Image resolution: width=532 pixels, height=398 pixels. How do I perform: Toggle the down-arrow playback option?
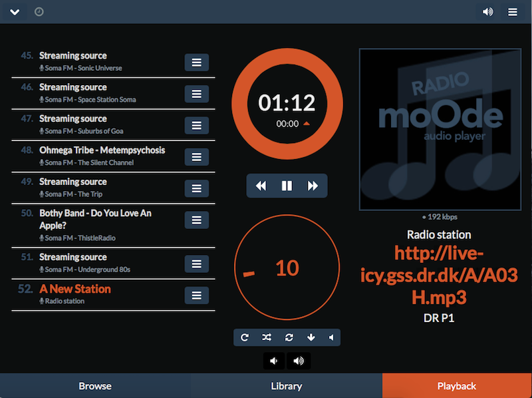(311, 337)
